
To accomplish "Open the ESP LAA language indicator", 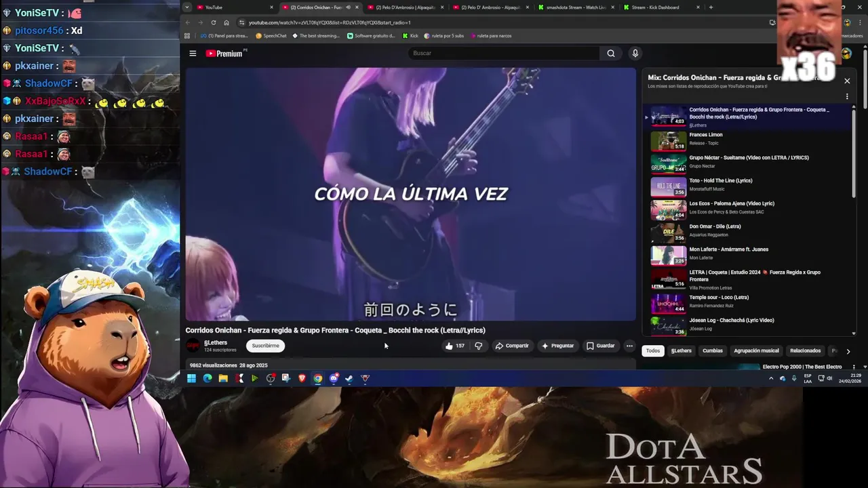I will (x=808, y=378).
